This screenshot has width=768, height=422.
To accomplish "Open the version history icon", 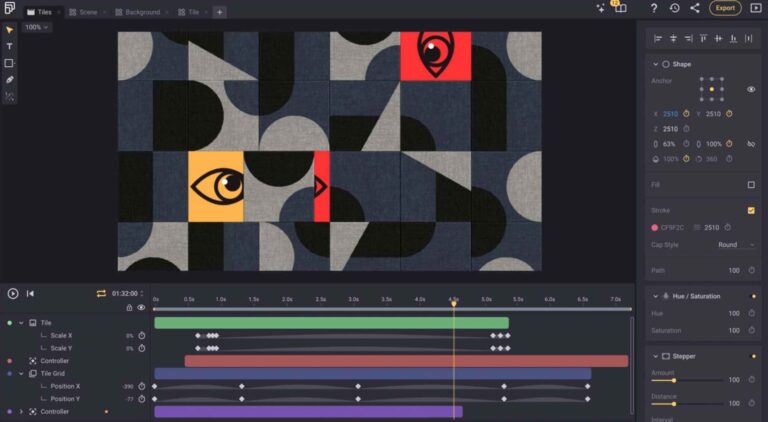I will 674,8.
